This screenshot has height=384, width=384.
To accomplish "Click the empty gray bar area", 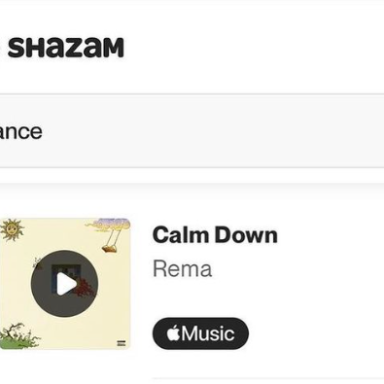I will point(213,131).
